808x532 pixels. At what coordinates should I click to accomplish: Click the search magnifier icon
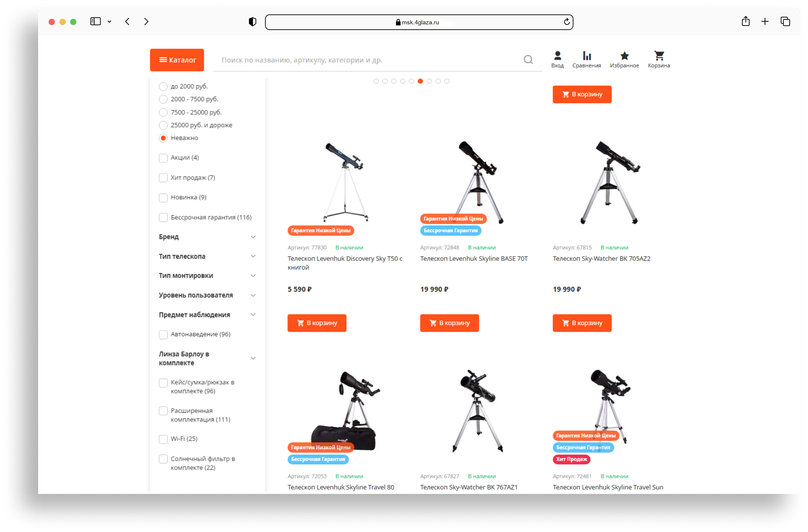coord(528,59)
